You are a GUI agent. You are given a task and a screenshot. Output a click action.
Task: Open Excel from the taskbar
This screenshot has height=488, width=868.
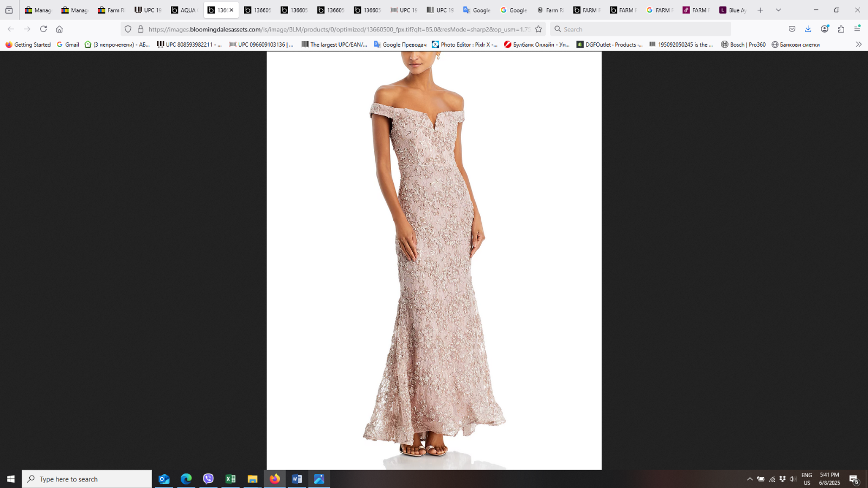pyautogui.click(x=231, y=479)
